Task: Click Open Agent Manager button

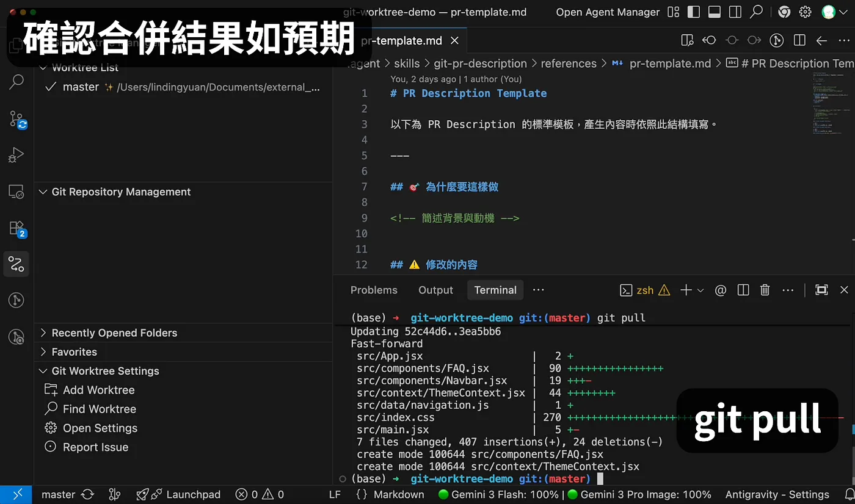Action: [608, 12]
